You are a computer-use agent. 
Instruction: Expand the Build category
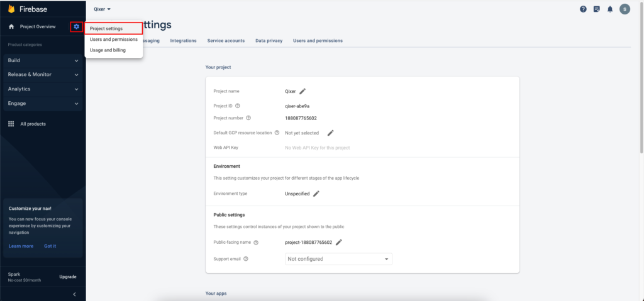click(43, 60)
